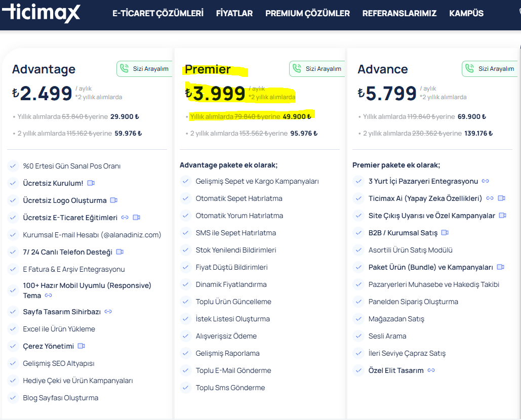Click the Özel Elit Tasarım feature text
The width and height of the screenshot is (521, 420).
coord(396,370)
